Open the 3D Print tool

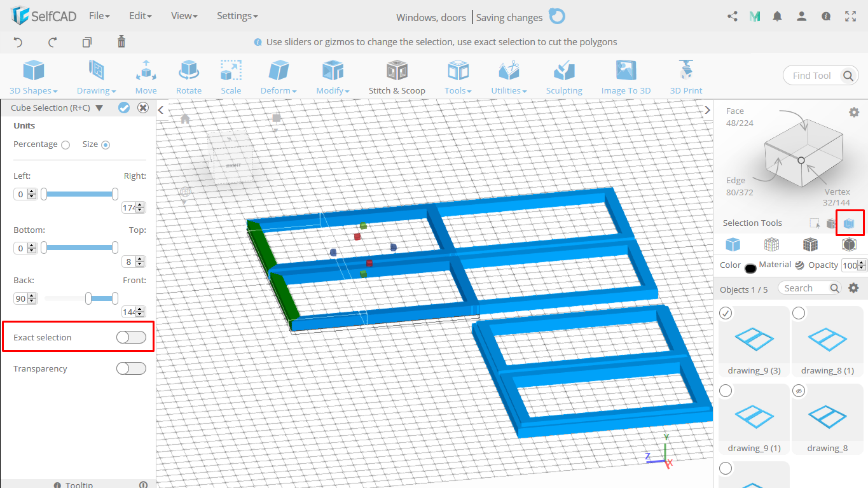(686, 78)
